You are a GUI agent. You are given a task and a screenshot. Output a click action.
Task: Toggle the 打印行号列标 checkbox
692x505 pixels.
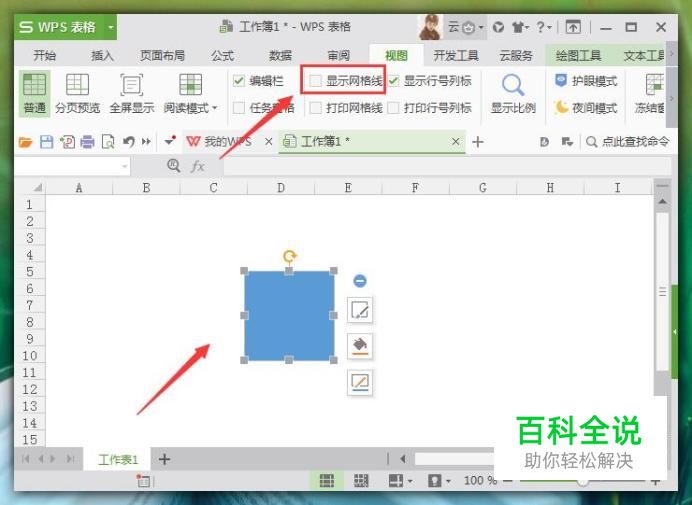tap(394, 108)
